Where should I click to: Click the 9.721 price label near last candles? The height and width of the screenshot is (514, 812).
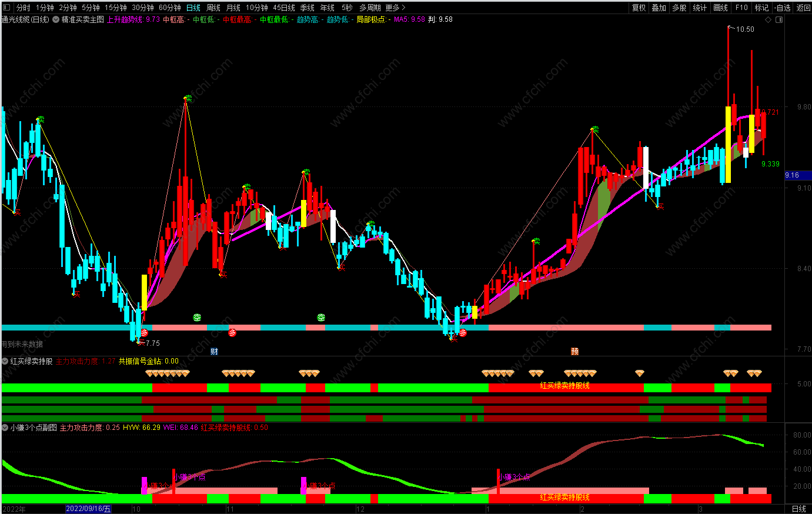(x=770, y=112)
